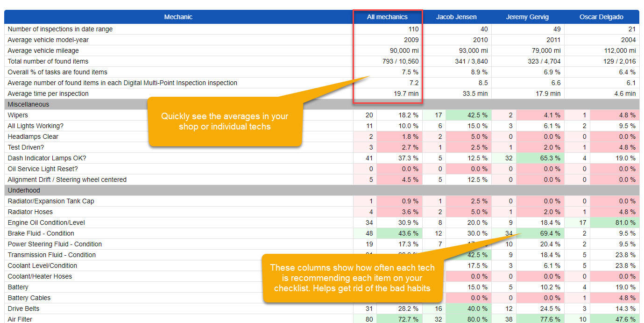
Task: Select All mechanics Air Filter 72.7 % cell
Action: pyautogui.click(x=400, y=319)
